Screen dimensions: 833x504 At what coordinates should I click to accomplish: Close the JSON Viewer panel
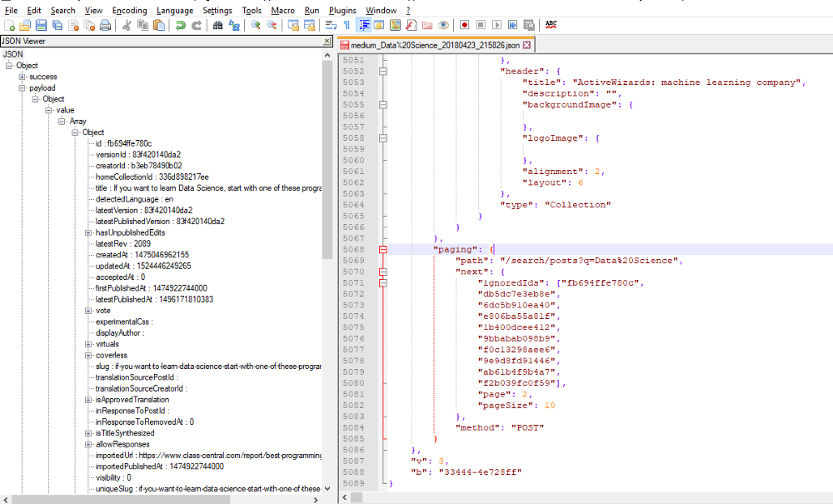point(327,42)
